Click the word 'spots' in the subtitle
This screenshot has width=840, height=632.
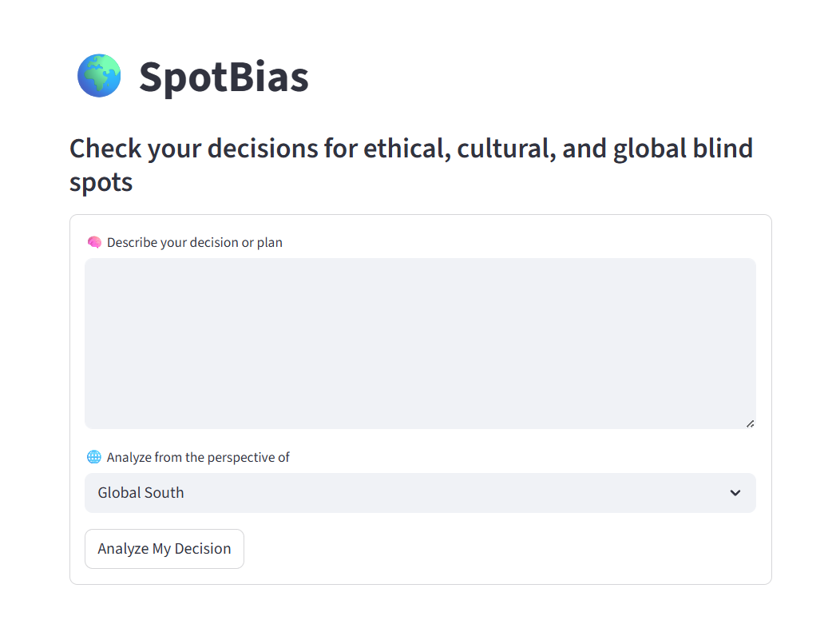tap(101, 183)
